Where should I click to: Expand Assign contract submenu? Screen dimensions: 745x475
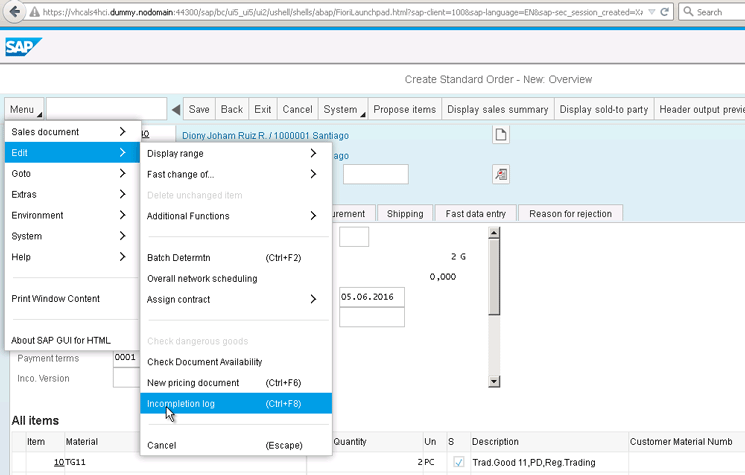tap(236, 299)
